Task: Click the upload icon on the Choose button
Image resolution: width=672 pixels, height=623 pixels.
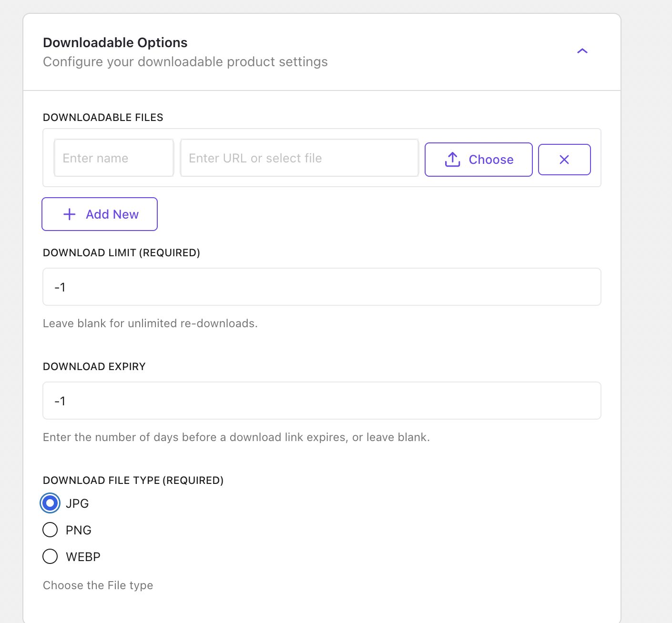Action: pyautogui.click(x=452, y=160)
